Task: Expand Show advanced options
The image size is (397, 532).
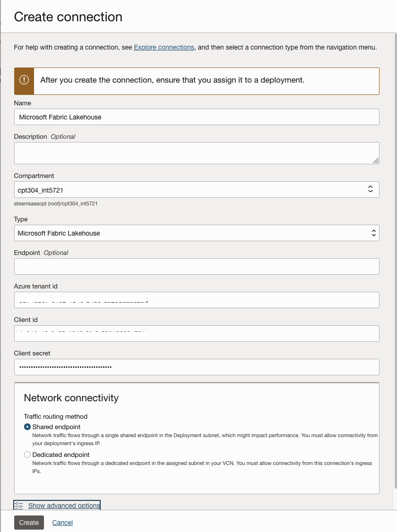Action: pyautogui.click(x=64, y=505)
